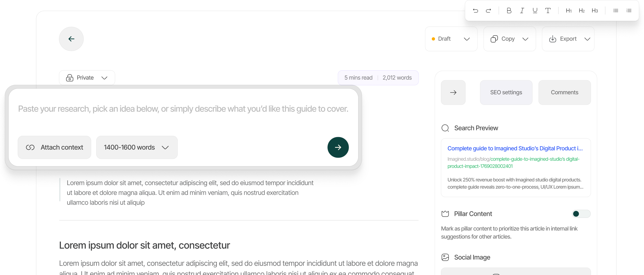Toggle the Pillar Content switch

click(581, 214)
